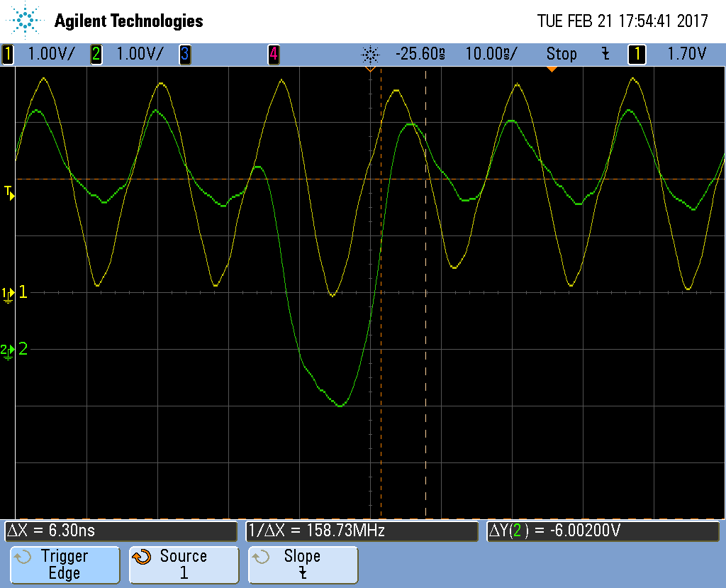
Task: Click the ΔX = 6.30ns cursor readout
Action: click(121, 531)
